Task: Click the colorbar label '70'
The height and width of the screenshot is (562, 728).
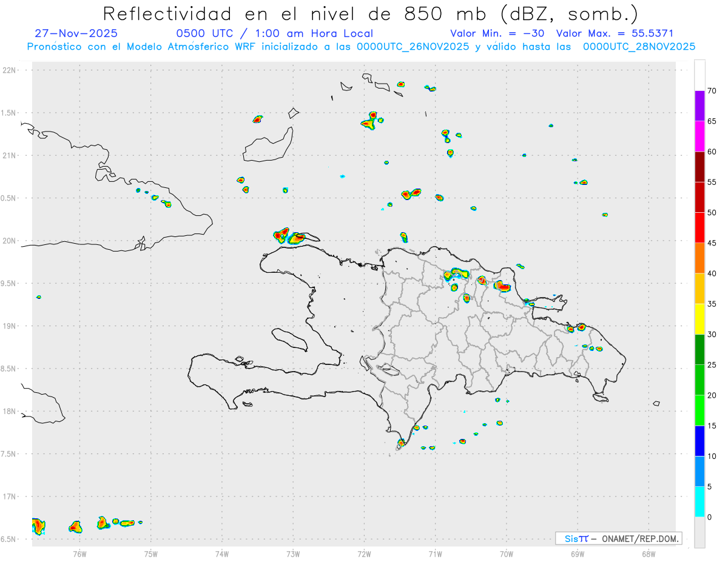Action: point(712,91)
